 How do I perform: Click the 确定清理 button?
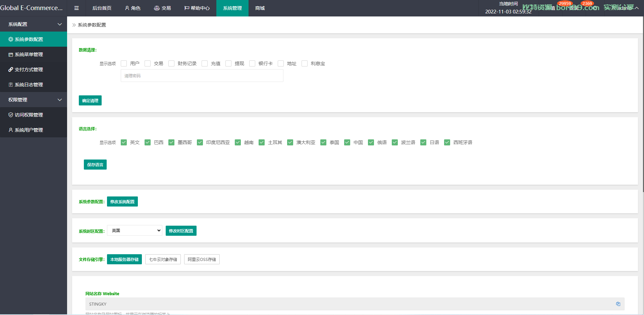point(90,100)
